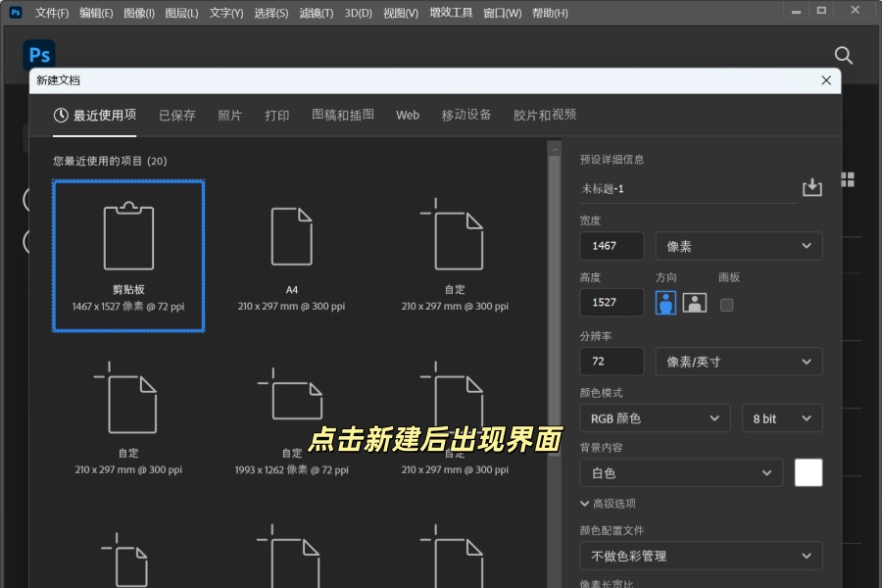Collapse the 高级选项 advanced options section

(x=608, y=504)
